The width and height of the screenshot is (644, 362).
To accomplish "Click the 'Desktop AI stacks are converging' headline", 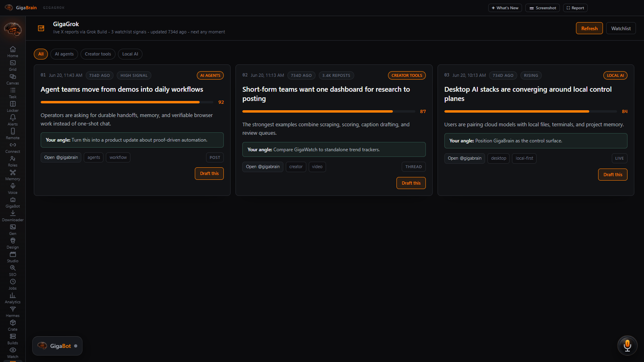I will [x=528, y=94].
